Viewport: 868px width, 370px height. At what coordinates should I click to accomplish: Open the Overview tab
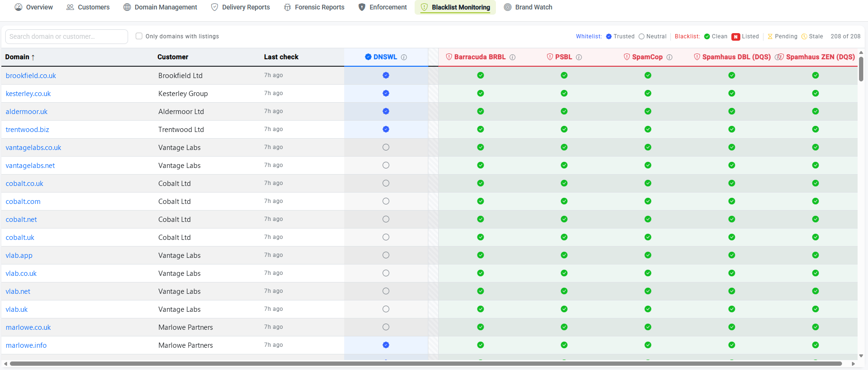click(34, 7)
